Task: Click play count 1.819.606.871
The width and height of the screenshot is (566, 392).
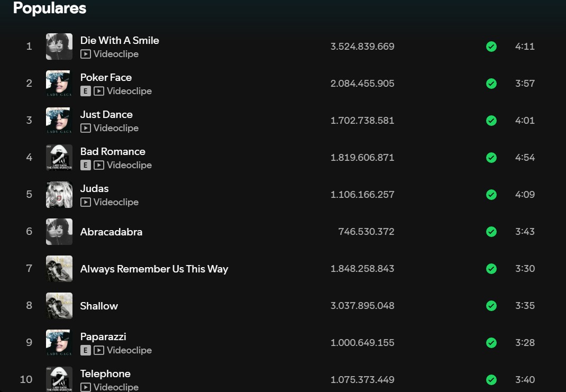Action: (x=362, y=158)
